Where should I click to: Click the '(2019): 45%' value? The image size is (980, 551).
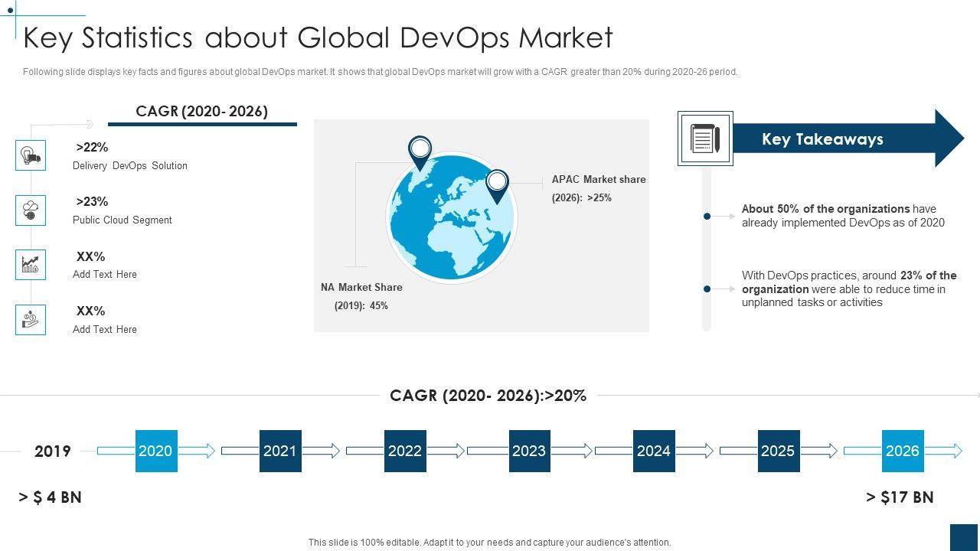[x=361, y=306]
